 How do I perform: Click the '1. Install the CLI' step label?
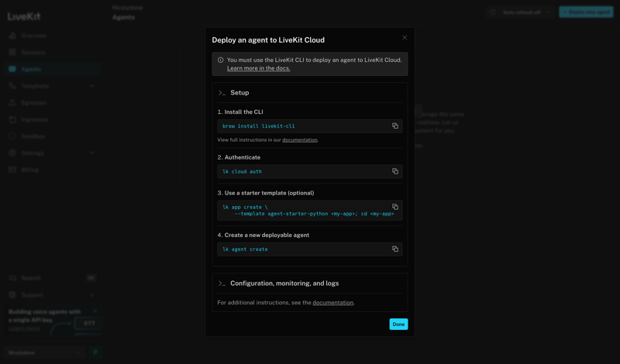point(240,112)
